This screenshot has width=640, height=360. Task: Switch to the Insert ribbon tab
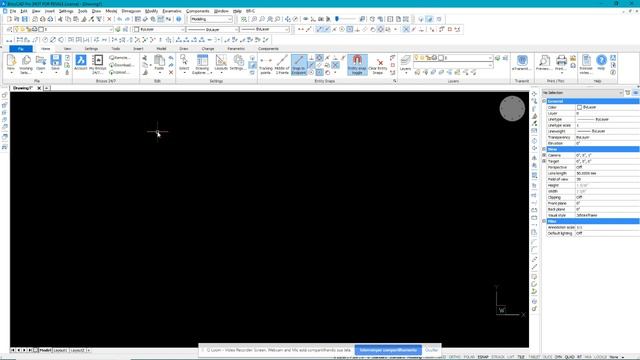point(138,49)
